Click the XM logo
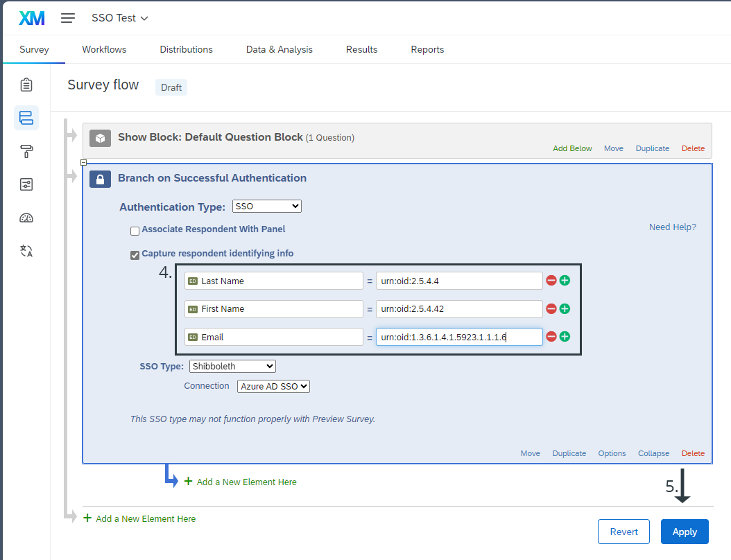This screenshot has width=731, height=560. pyautogui.click(x=32, y=18)
